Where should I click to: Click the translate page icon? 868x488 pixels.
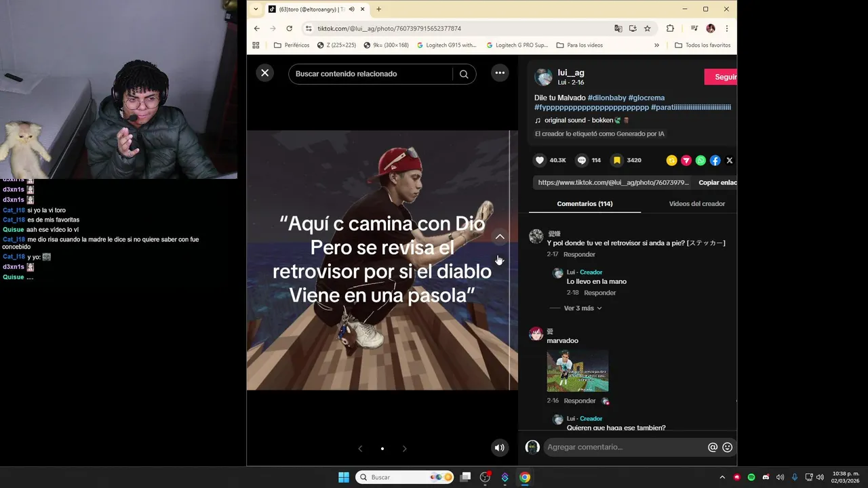pyautogui.click(x=618, y=28)
